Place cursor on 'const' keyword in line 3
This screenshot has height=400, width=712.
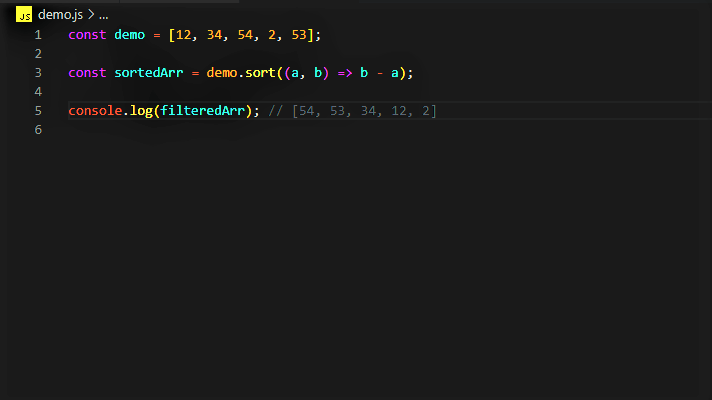coord(87,73)
